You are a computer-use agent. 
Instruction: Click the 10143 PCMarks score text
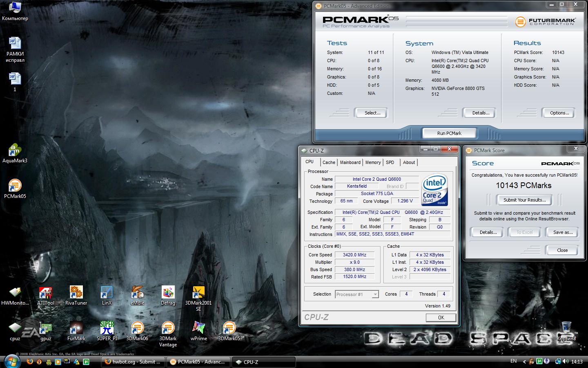tap(524, 186)
